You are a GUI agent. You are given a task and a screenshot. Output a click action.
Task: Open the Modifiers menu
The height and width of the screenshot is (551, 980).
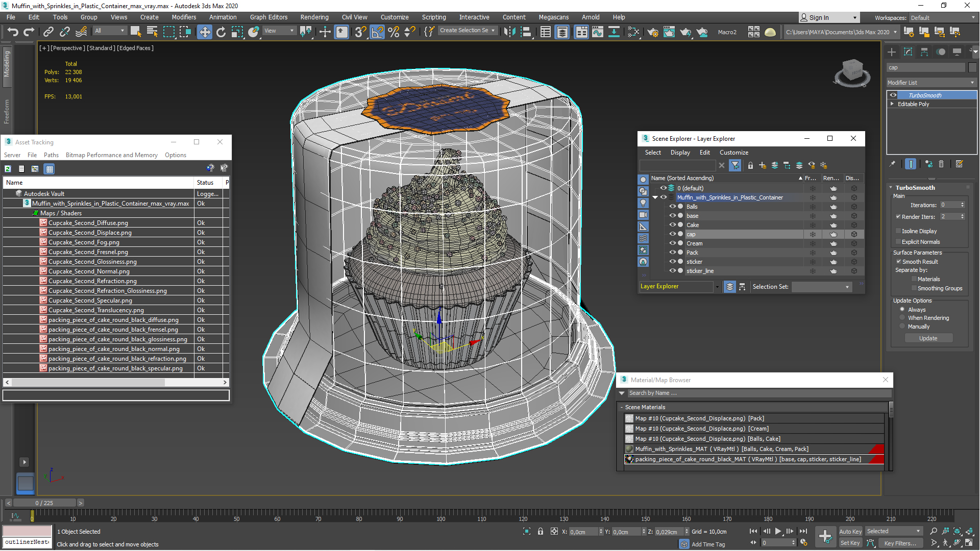pyautogui.click(x=184, y=17)
